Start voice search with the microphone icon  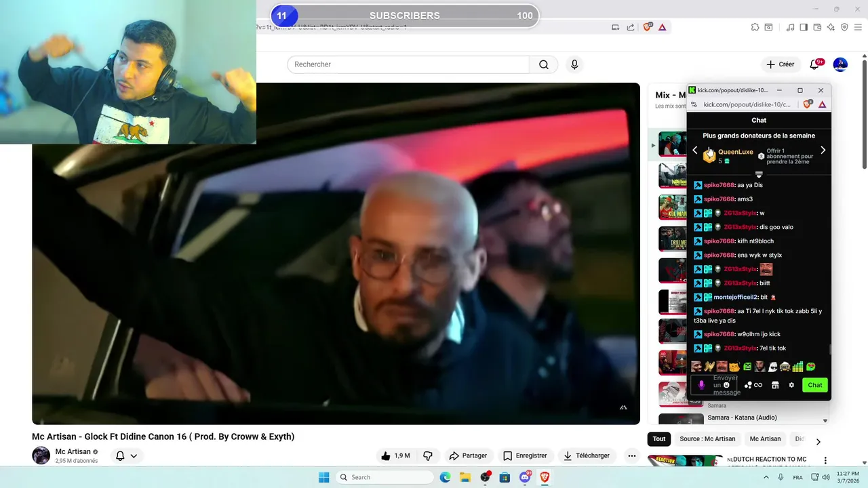(x=574, y=64)
